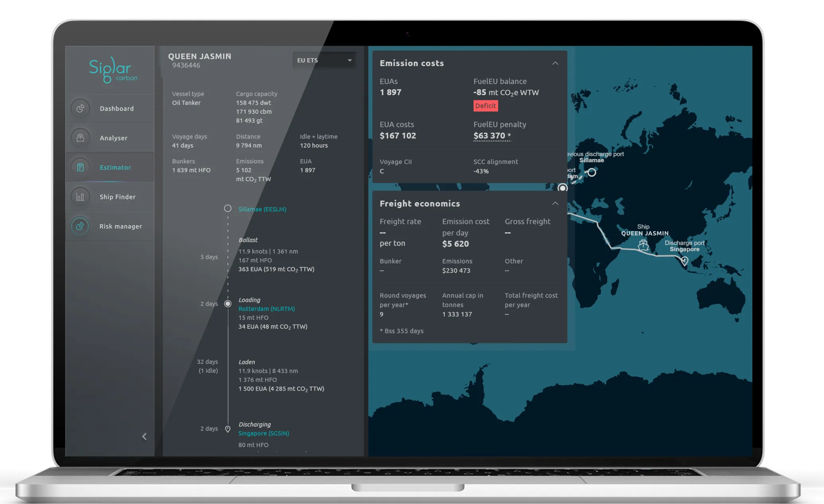Click the Rotterdam (NLRTM) port link
Image resolution: width=824 pixels, height=504 pixels.
(267, 309)
